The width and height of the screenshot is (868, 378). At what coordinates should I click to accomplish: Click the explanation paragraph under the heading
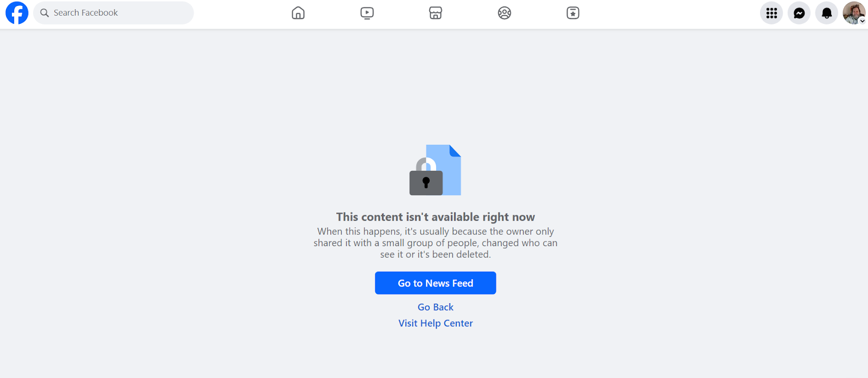pyautogui.click(x=436, y=243)
